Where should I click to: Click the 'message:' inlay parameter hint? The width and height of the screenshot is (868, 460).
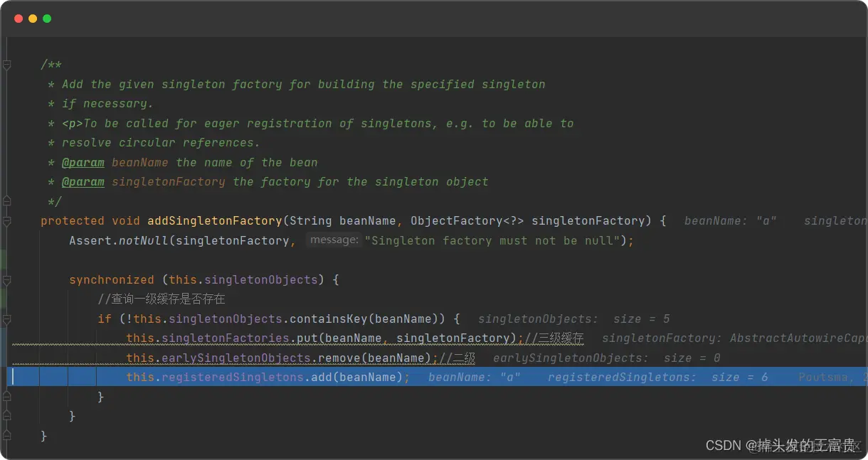334,240
